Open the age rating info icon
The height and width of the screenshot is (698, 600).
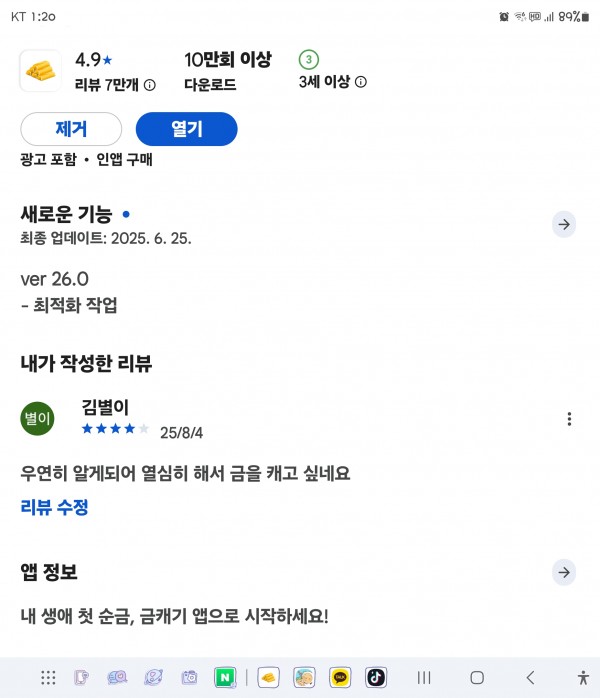point(361,82)
